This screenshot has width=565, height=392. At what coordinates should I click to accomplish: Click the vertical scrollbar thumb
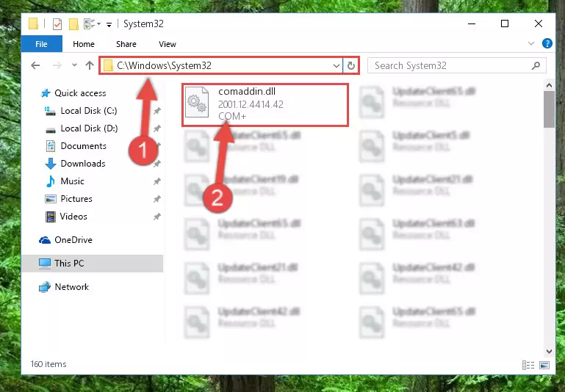tap(549, 109)
